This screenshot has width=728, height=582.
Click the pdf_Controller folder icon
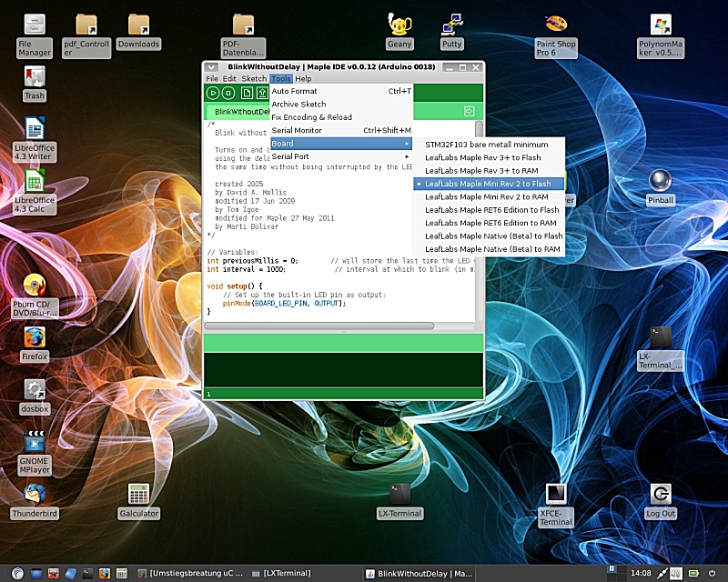click(x=86, y=35)
